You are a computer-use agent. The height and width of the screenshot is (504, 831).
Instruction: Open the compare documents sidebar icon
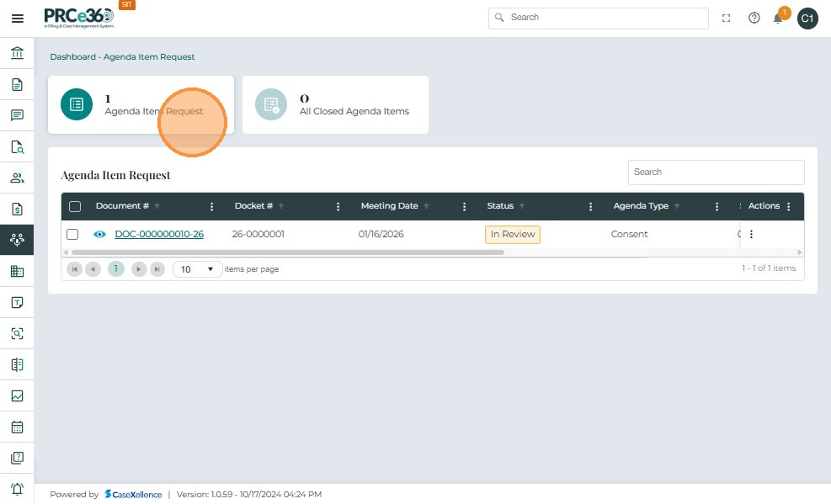17,365
